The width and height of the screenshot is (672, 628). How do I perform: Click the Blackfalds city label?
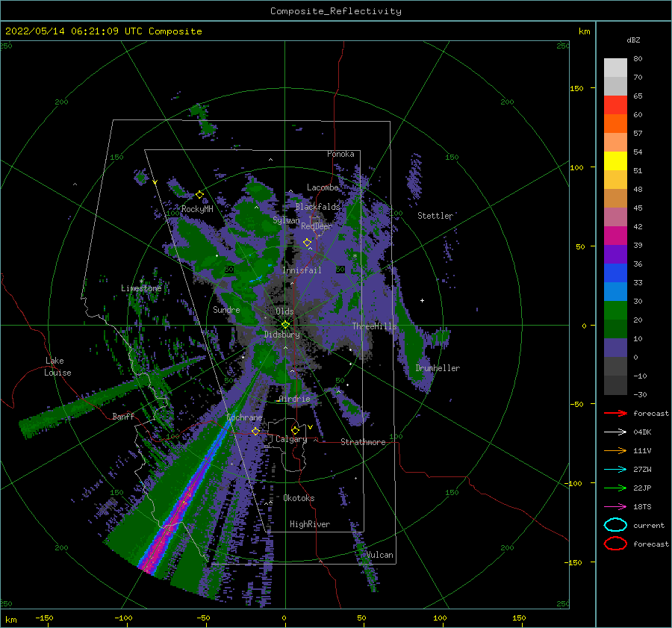coord(317,207)
